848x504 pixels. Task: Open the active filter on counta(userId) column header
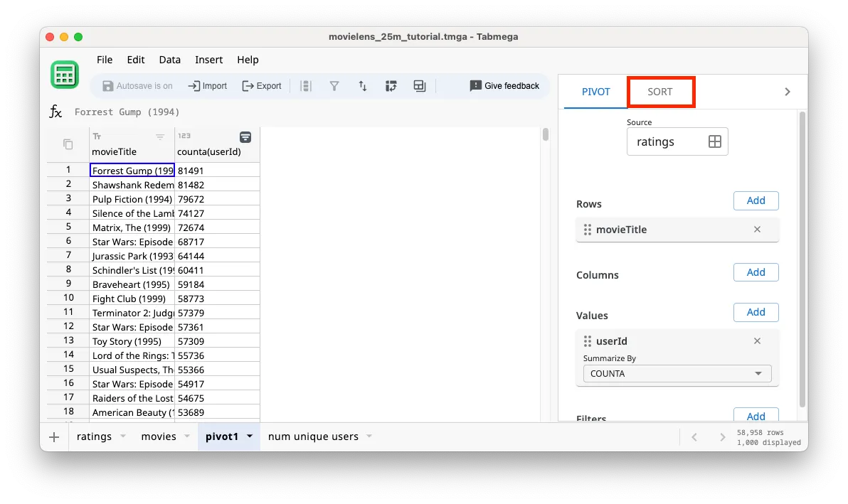(245, 136)
